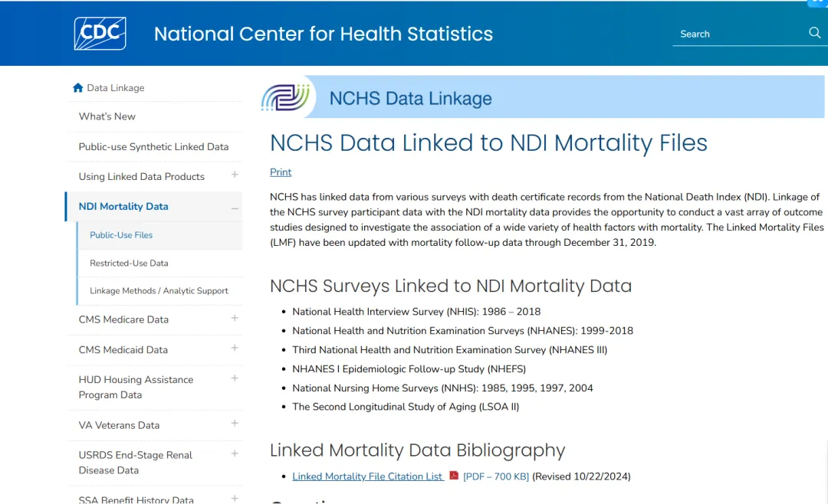Select Restricted-Use Data submenu item

point(129,263)
